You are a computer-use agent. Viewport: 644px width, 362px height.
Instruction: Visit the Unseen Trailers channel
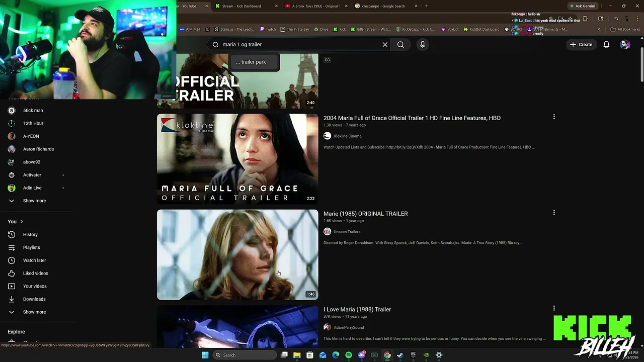[x=347, y=232]
